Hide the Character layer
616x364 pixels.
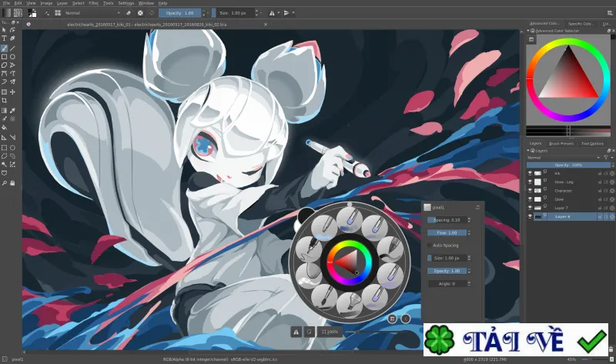click(x=530, y=190)
